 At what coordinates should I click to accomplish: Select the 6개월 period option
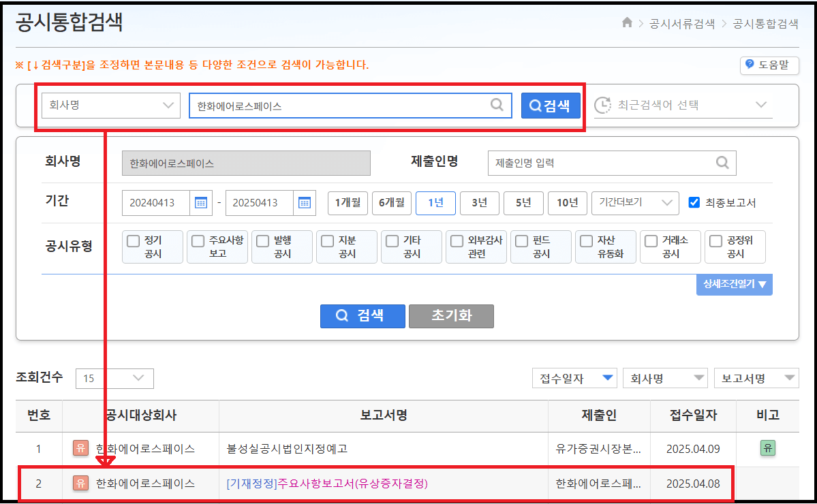tap(392, 202)
